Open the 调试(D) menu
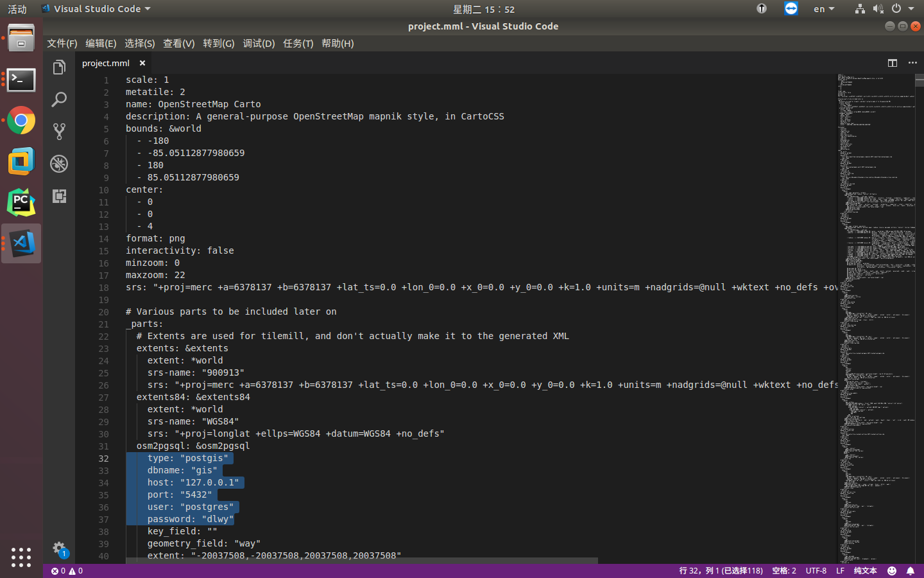Image resolution: width=924 pixels, height=578 pixels. pyautogui.click(x=259, y=43)
